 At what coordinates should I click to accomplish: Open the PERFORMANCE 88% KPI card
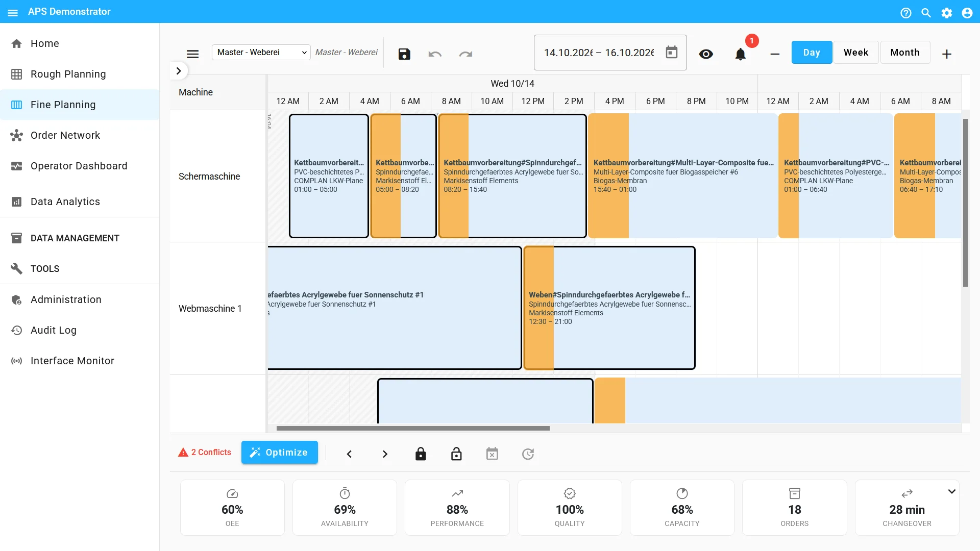point(457,508)
